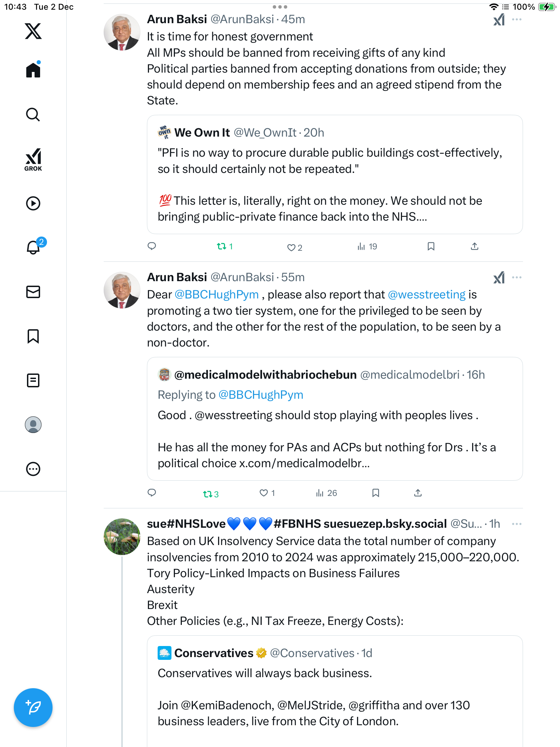Like Arun Baksi's honest government post
Screen dimensions: 560x747
click(x=291, y=247)
